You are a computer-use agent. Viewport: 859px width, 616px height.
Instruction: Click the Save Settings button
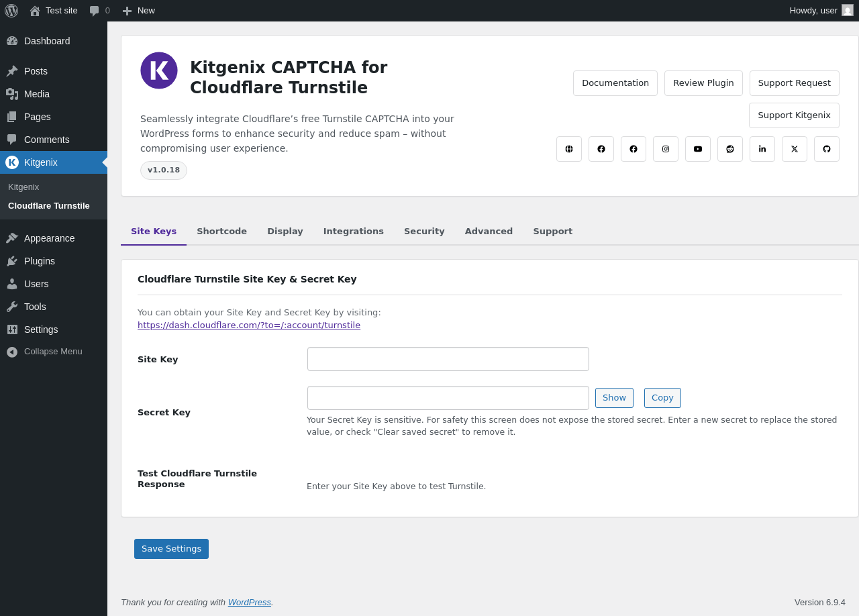pyautogui.click(x=171, y=549)
